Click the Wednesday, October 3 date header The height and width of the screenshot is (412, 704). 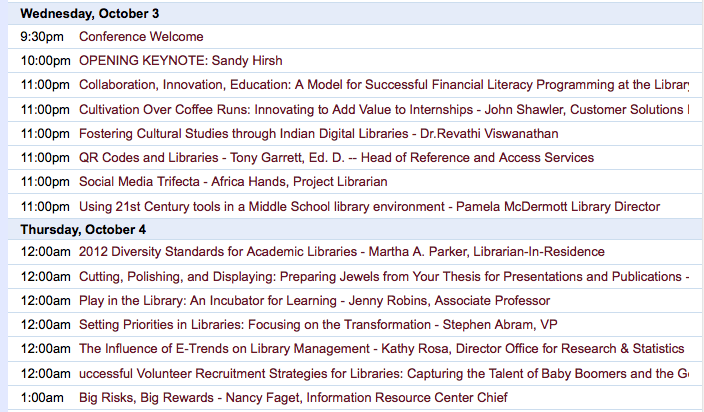coord(90,14)
